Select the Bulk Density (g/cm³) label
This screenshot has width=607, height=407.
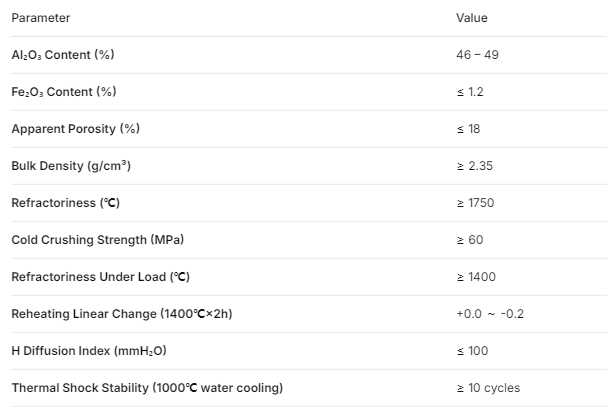pyautogui.click(x=71, y=166)
